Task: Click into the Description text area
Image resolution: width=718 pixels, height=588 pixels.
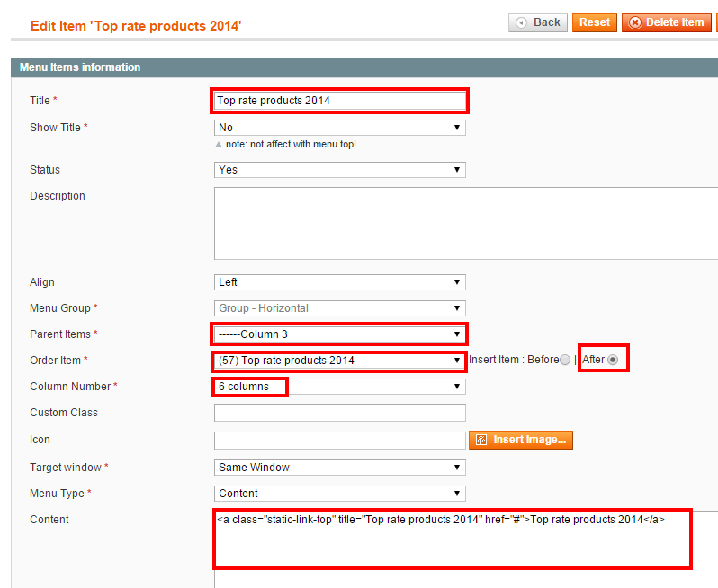Action: (x=466, y=223)
